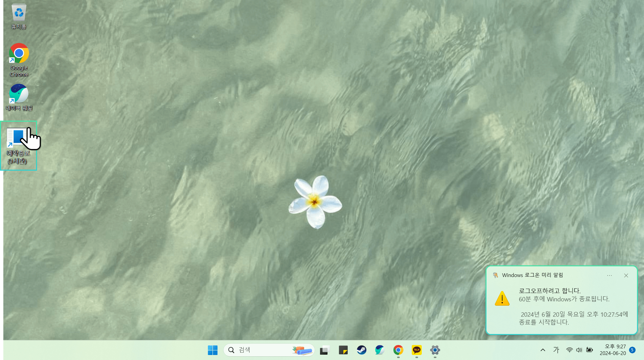Open Naver Whale from the taskbar
This screenshot has height=360, width=644.
[380, 350]
